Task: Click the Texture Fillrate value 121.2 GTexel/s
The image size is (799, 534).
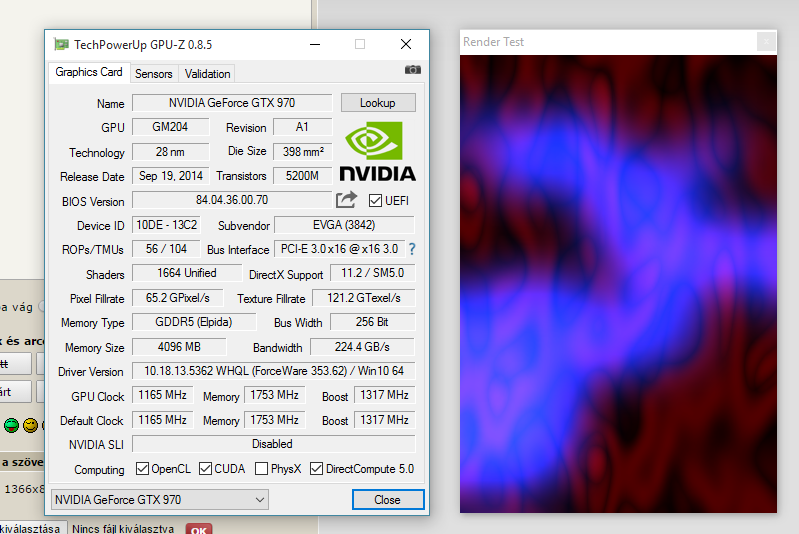Action: [x=364, y=298]
